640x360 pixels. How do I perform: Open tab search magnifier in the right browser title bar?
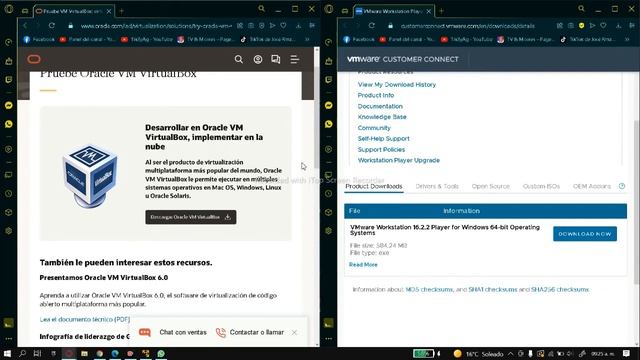coord(582,9)
